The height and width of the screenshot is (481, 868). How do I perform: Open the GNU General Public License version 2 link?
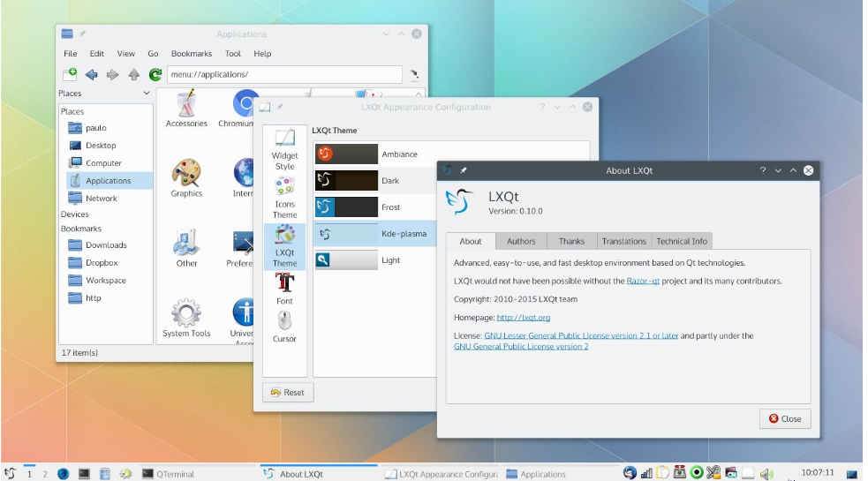[x=521, y=347]
